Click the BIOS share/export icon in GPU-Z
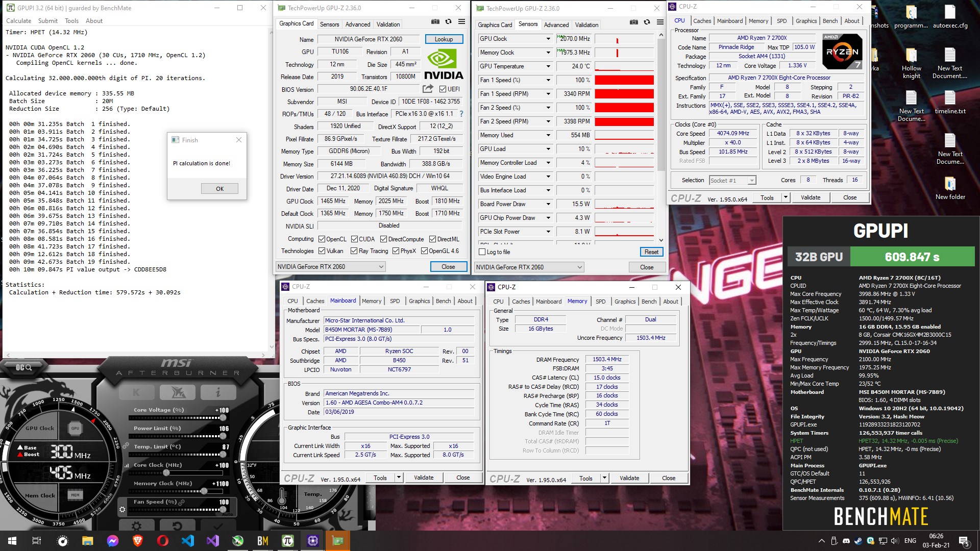This screenshot has height=551, width=980. (x=427, y=89)
